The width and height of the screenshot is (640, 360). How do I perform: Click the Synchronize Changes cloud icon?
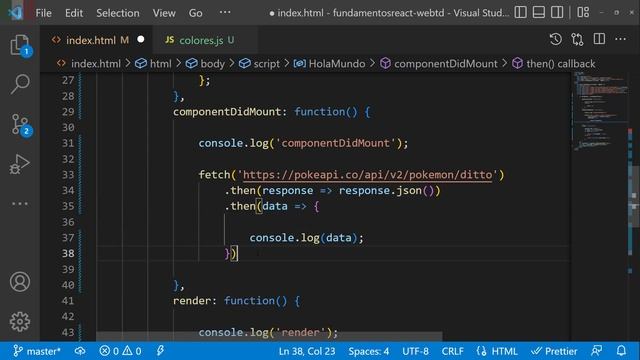coord(80,351)
